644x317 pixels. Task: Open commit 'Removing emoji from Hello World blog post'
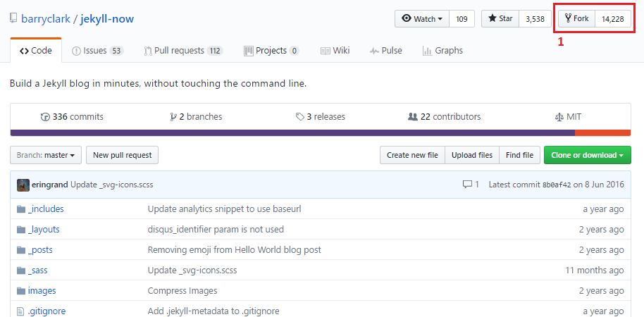point(234,249)
